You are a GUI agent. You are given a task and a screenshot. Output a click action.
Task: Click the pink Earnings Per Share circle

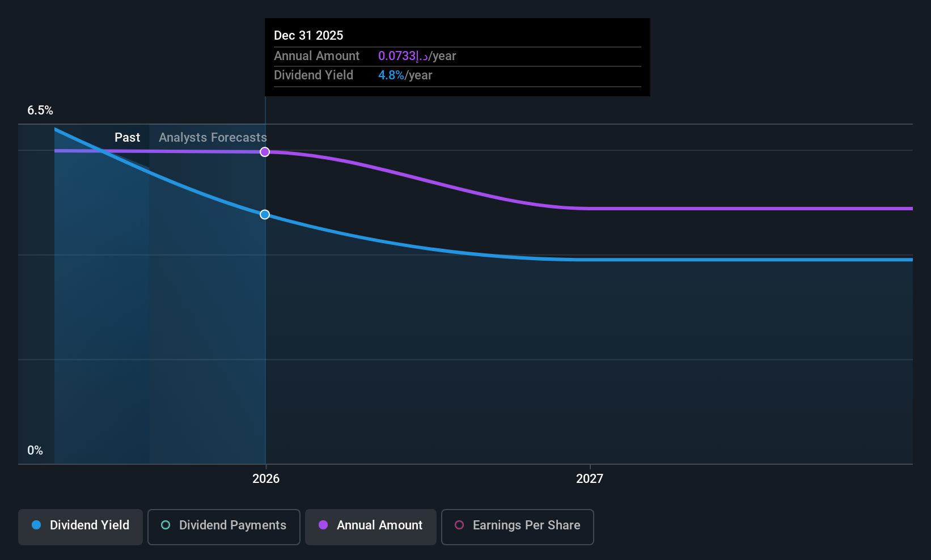coord(459,525)
